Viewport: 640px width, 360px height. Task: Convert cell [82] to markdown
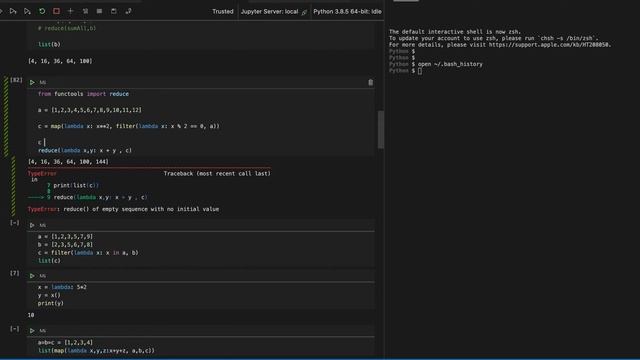click(42, 82)
